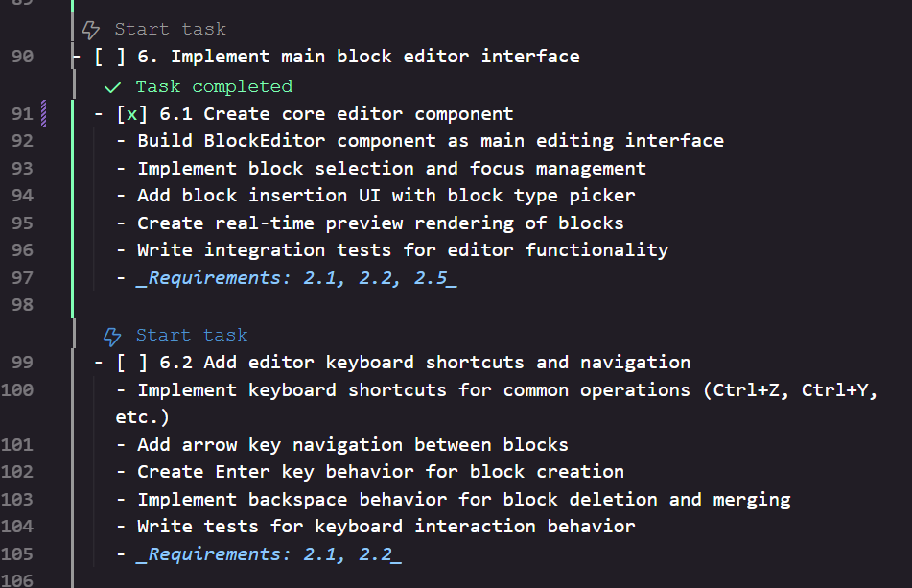The image size is (912, 588).
Task: Click the purple striped gutter marker at line 91
Action: coord(43,113)
